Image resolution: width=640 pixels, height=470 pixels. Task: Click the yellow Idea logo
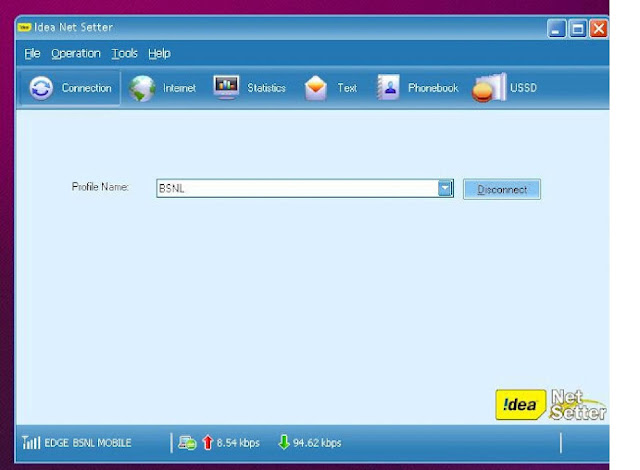click(520, 405)
